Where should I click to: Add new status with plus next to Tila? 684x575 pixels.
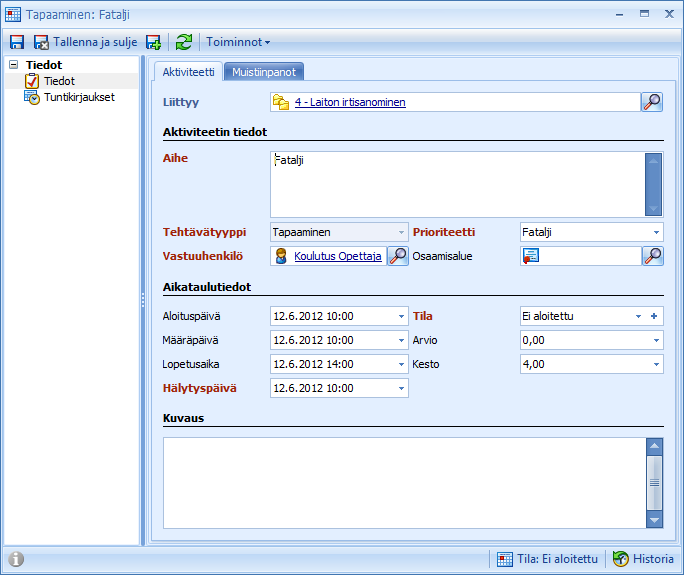(x=654, y=316)
